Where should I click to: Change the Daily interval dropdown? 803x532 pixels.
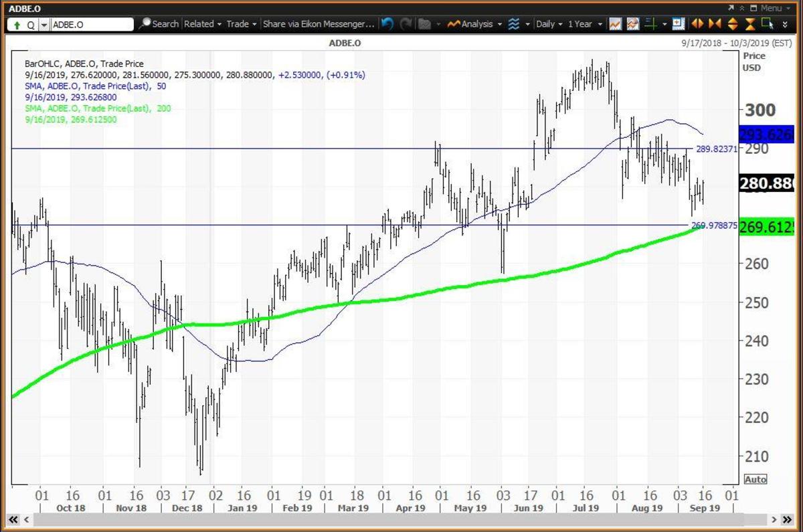pos(549,24)
